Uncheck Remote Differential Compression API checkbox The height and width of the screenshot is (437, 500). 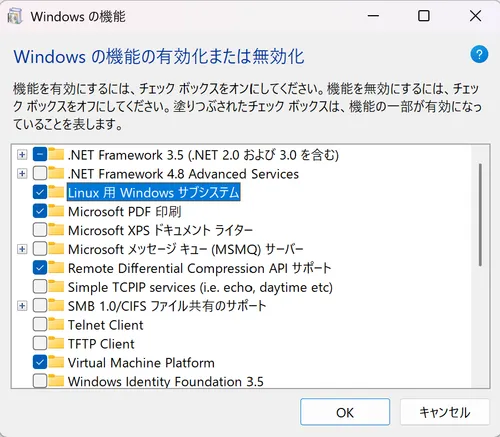(40, 268)
